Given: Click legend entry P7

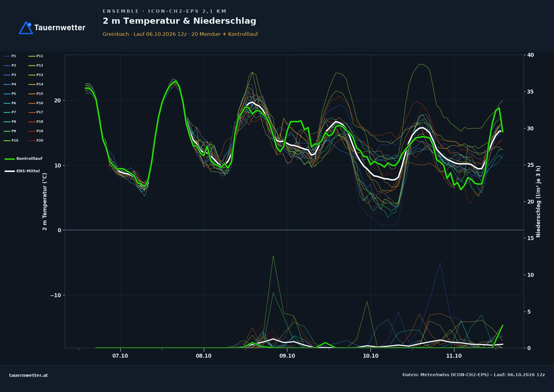Looking at the screenshot, I should pyautogui.click(x=10, y=112).
